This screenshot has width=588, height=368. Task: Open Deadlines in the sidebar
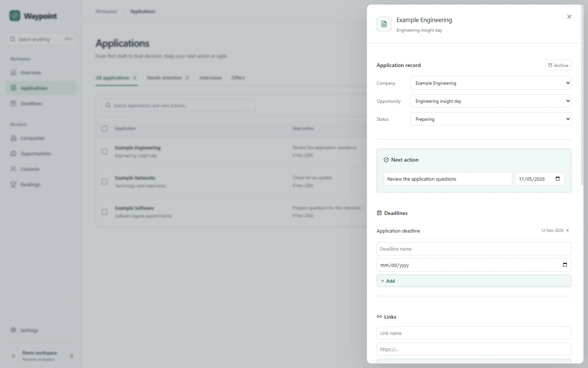(41, 103)
